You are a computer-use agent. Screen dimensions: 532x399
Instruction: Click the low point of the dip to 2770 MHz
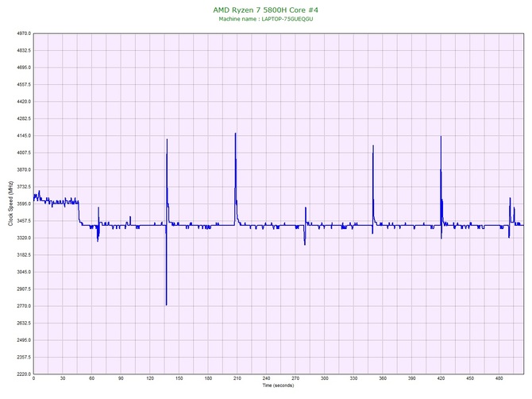166,305
